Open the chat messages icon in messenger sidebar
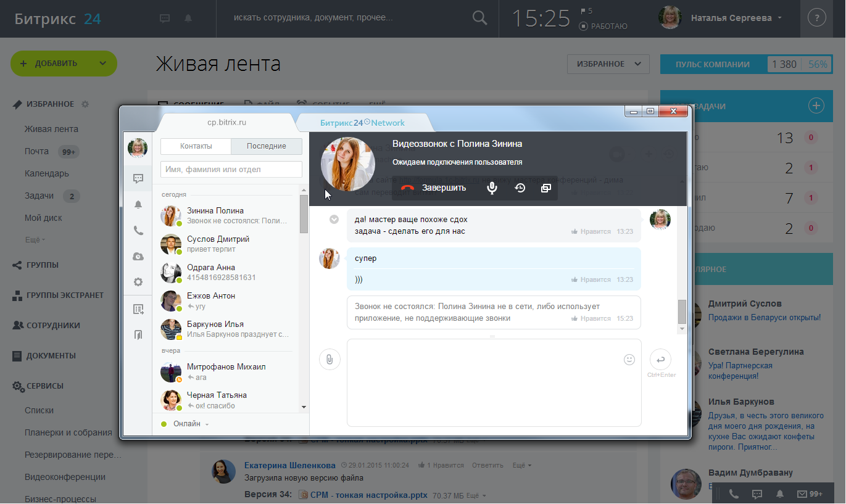The width and height of the screenshot is (846, 504). 138,178
